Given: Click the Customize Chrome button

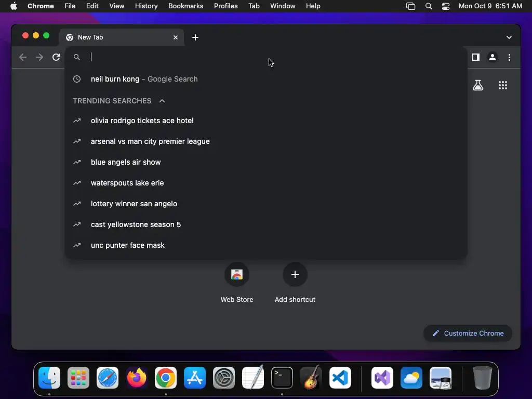Looking at the screenshot, I should click(468, 333).
